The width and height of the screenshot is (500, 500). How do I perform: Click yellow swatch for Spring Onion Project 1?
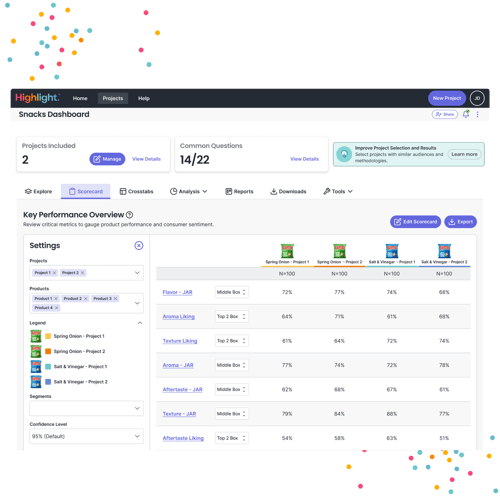tap(48, 336)
